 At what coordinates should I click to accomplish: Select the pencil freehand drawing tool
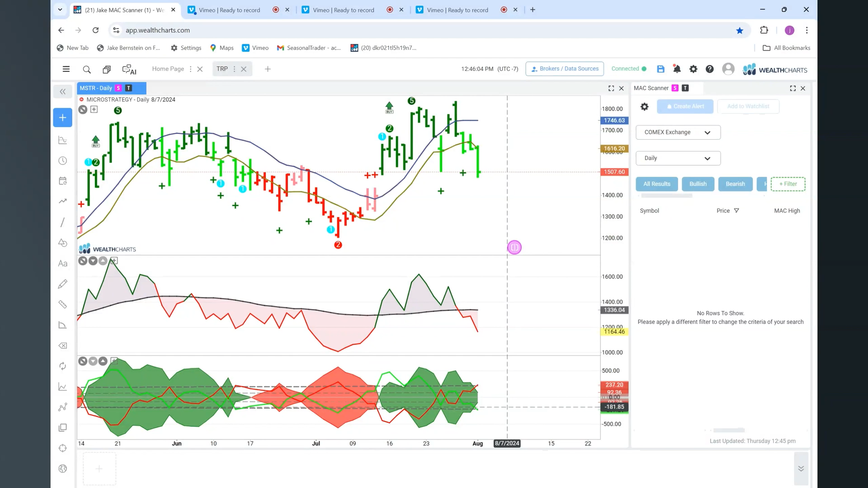click(63, 284)
